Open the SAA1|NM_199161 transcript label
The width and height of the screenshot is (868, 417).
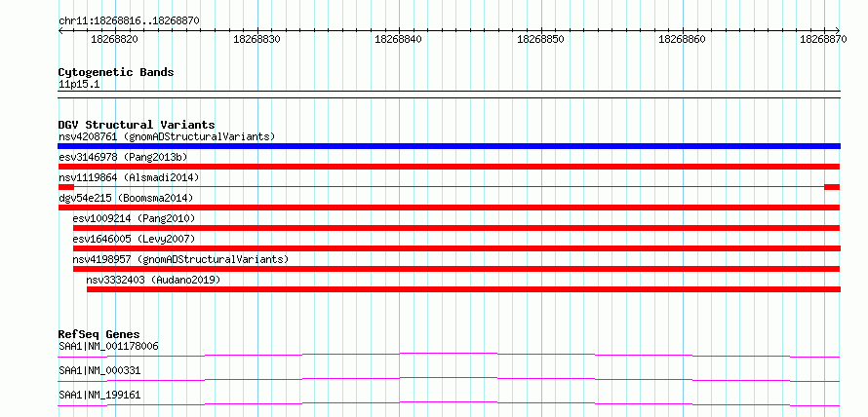pyautogui.click(x=99, y=395)
